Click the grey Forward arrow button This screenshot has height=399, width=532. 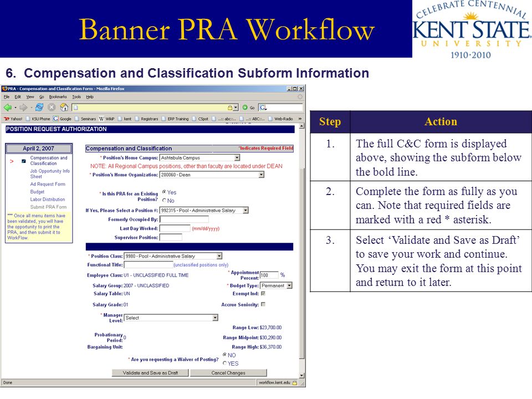click(x=23, y=108)
